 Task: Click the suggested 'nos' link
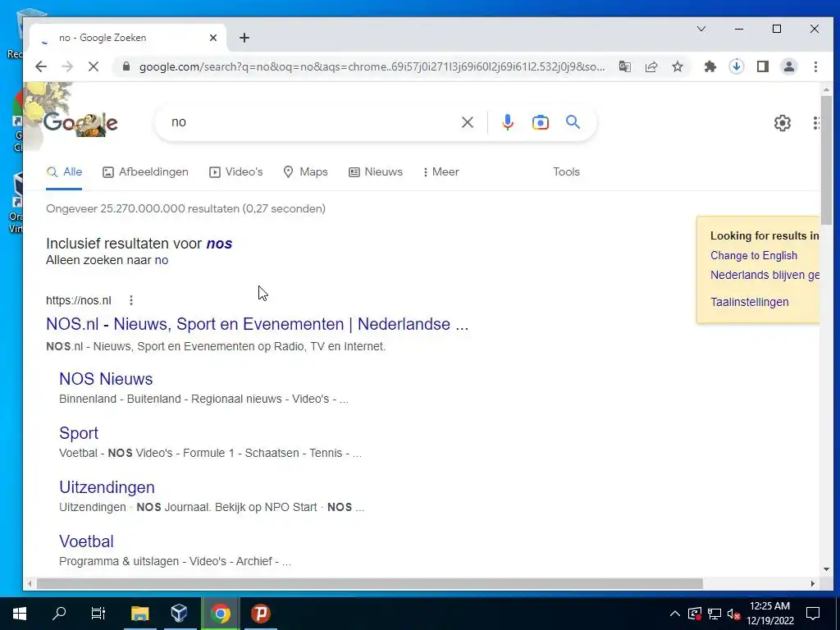click(x=219, y=244)
